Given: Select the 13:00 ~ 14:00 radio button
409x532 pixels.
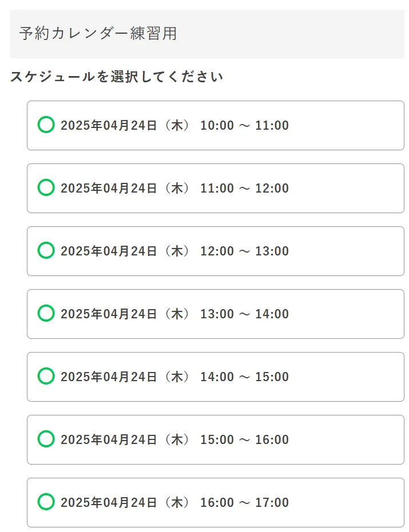Looking at the screenshot, I should pyautogui.click(x=46, y=313).
